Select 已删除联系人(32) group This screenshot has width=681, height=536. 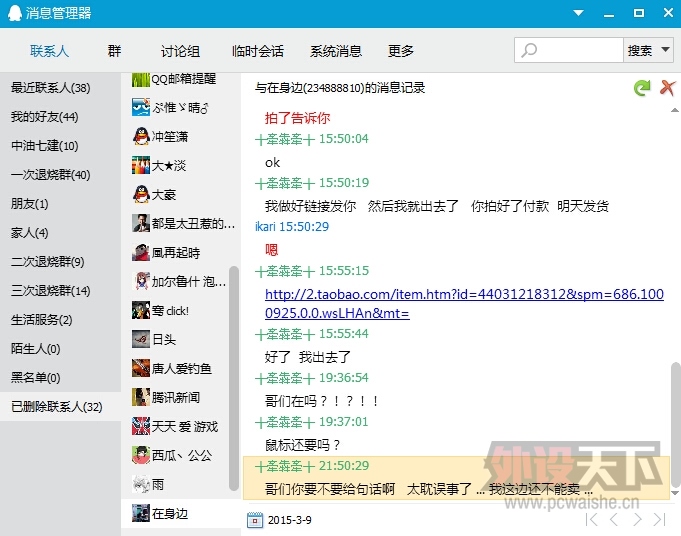(x=57, y=407)
